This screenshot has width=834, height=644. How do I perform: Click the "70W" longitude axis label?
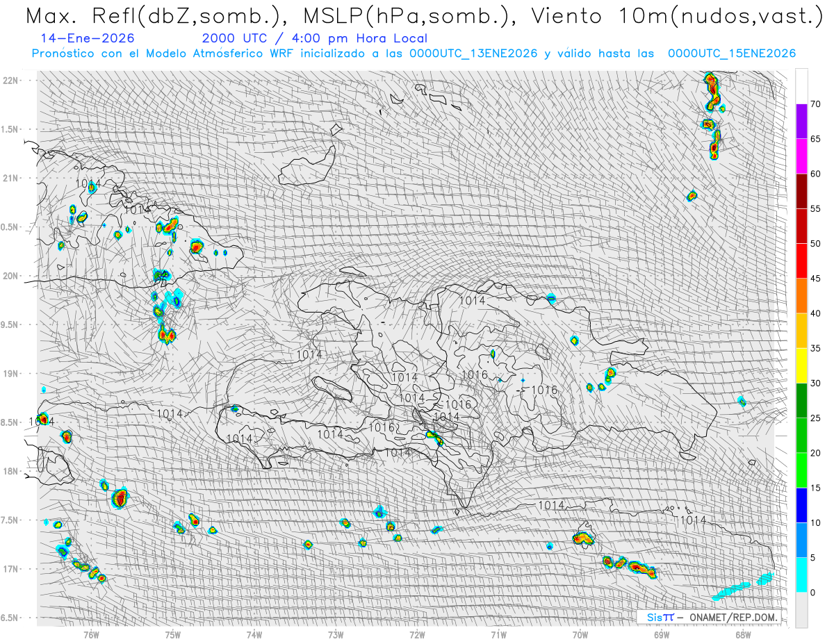tap(580, 634)
